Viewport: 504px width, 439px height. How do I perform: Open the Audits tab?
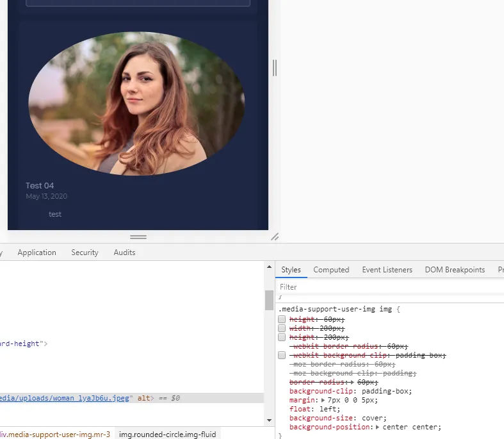point(124,253)
